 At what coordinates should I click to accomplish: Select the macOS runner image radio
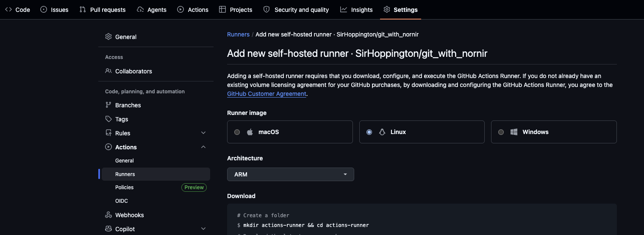(237, 132)
